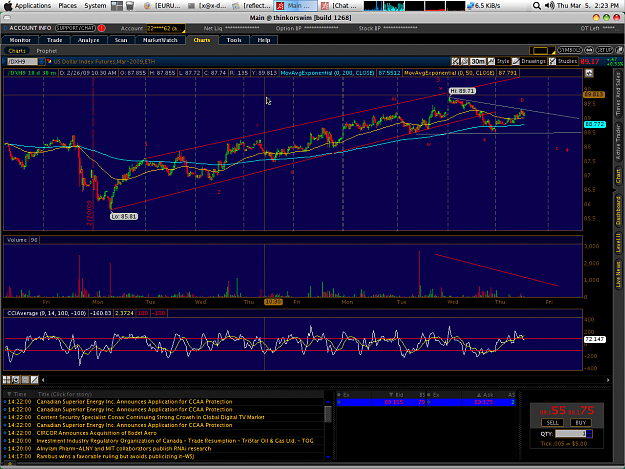625x469 pixels.
Task: Click the color link icon beside symbol name
Action: 49,61
